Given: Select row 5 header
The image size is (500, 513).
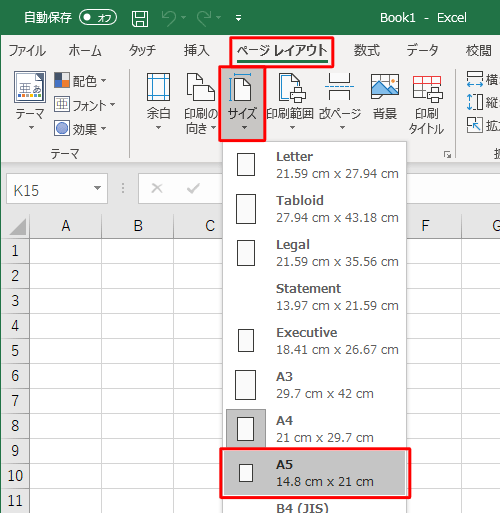Looking at the screenshot, I should (15, 351).
